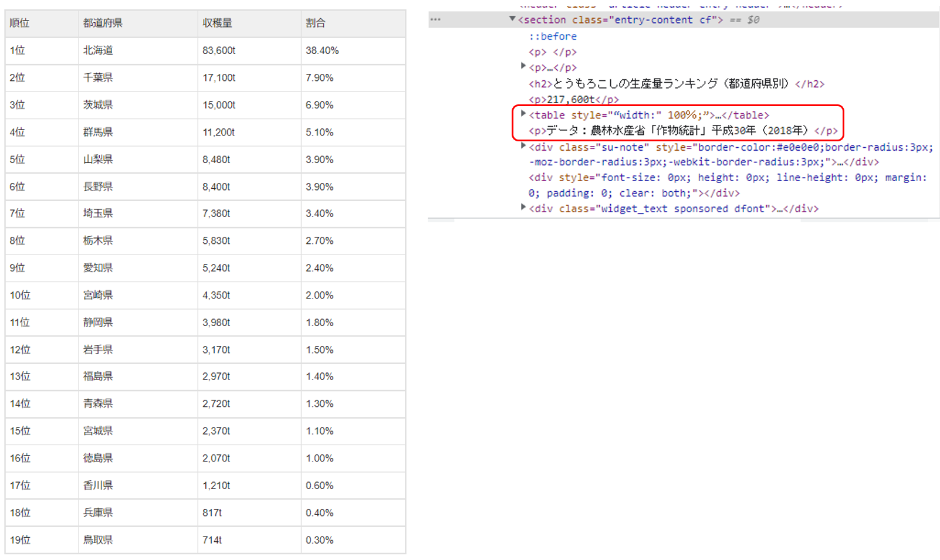Click the 8,480t cell

coord(249,159)
